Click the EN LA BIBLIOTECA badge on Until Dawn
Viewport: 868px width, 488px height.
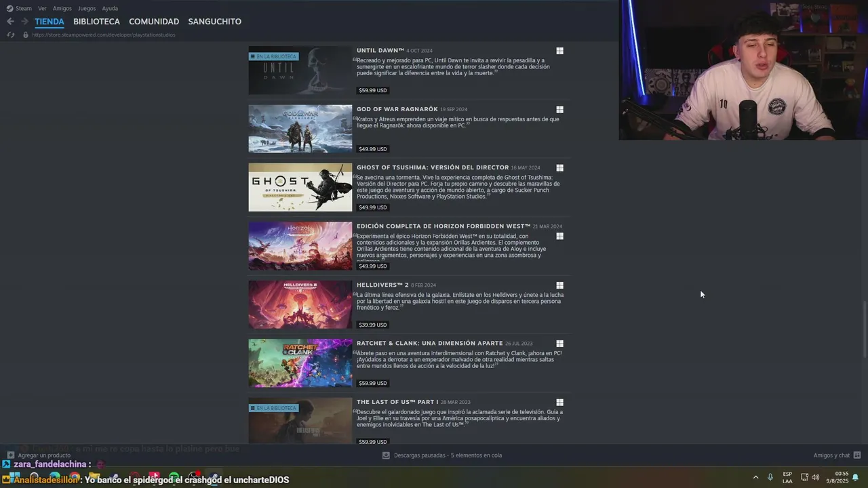(274, 56)
